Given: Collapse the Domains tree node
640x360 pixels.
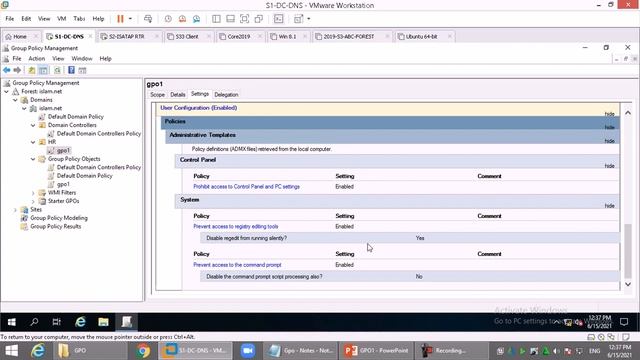Looking at the screenshot, I should (15, 100).
